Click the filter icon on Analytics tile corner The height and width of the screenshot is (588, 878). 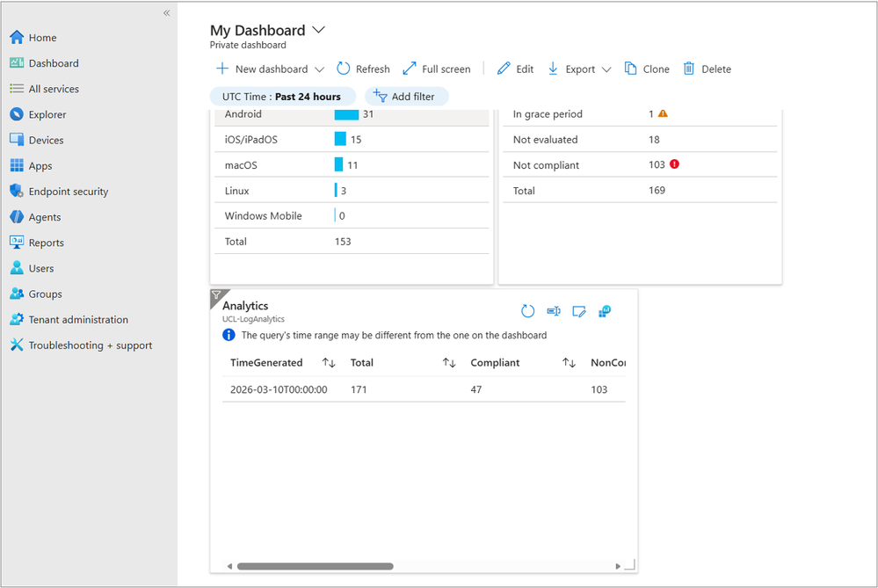coord(216,296)
